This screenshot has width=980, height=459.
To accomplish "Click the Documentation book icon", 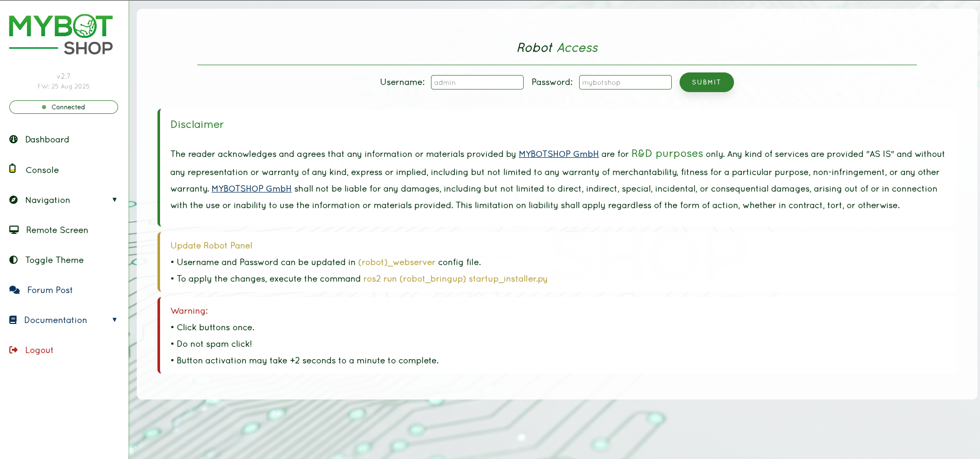I will (x=13, y=320).
